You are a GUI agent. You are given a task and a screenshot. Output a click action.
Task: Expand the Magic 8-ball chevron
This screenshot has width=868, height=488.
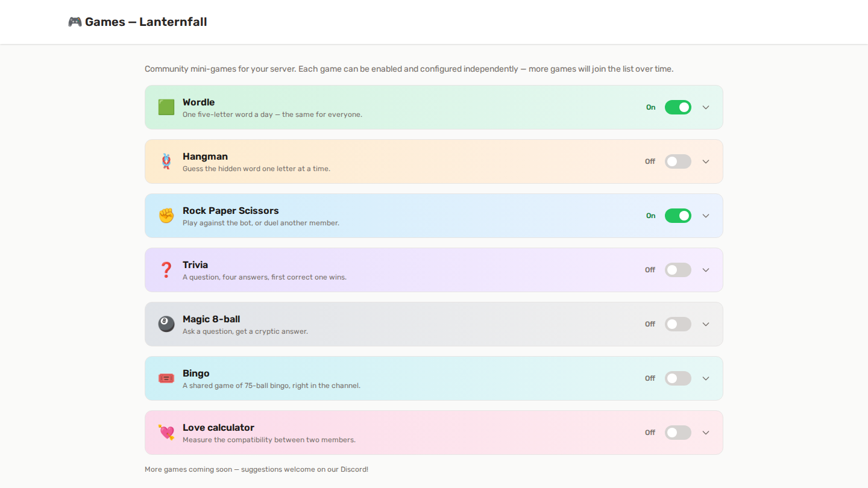click(x=706, y=324)
